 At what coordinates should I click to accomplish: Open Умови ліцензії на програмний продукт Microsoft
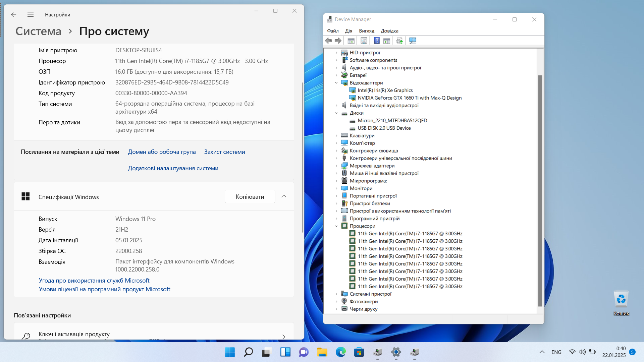[x=104, y=289]
